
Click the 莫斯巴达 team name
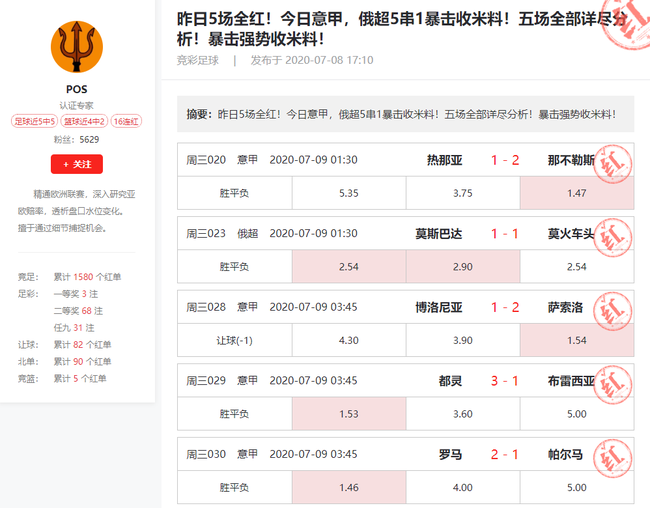(x=439, y=234)
